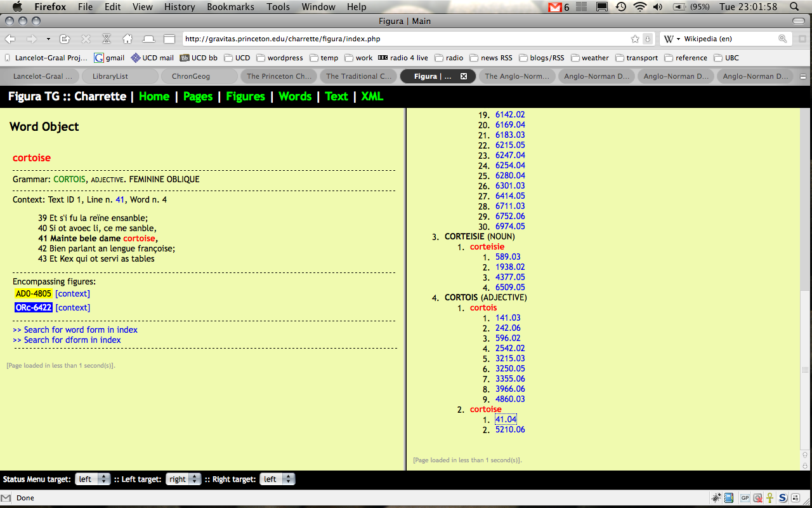Click the yellow AD0-4805 figure label
Screen dimensions: 812x508
pos(34,293)
